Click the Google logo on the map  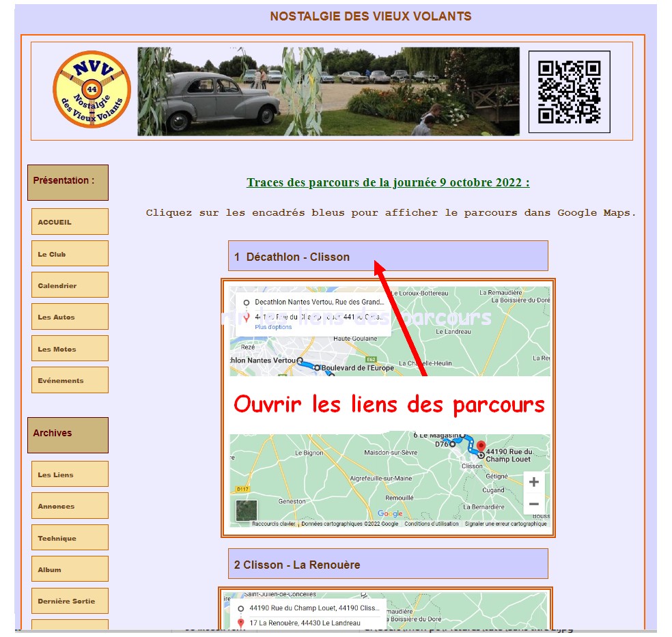click(390, 513)
